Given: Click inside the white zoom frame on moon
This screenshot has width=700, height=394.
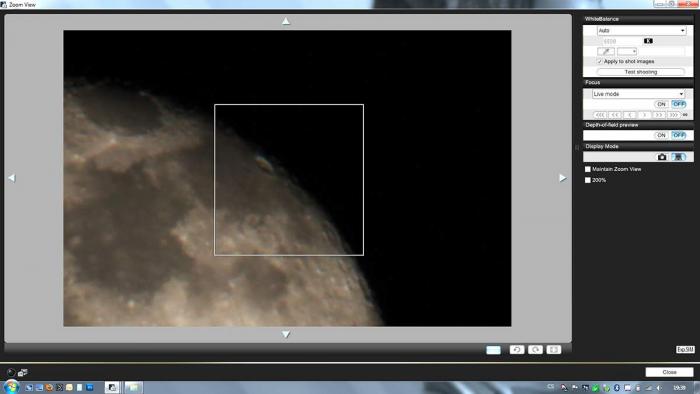Looking at the screenshot, I should (x=289, y=180).
